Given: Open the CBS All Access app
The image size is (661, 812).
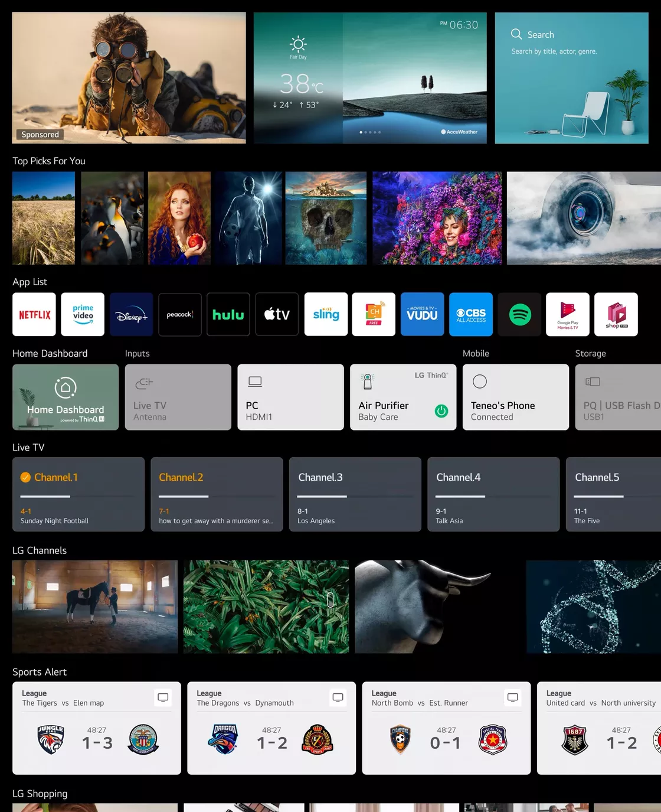Looking at the screenshot, I should coord(470,315).
